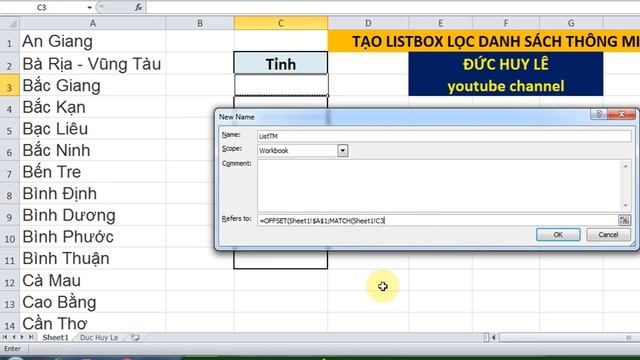Select column C header
The image size is (640, 360).
click(x=281, y=23)
